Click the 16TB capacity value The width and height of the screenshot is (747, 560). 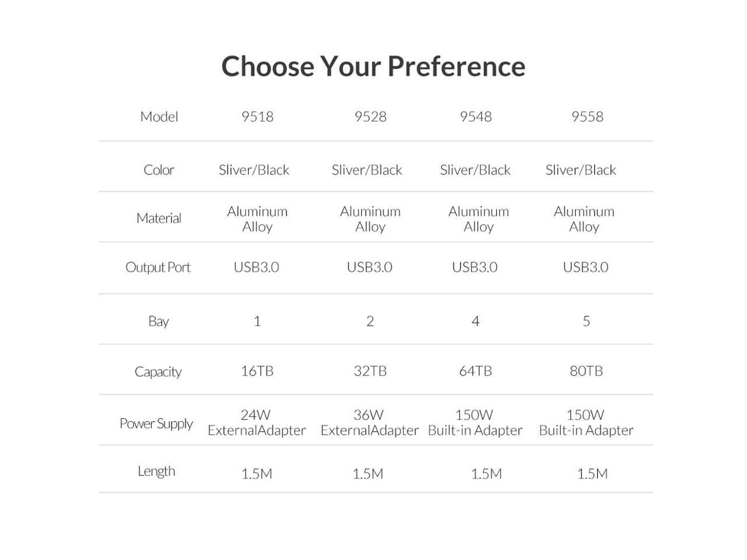[x=257, y=371]
